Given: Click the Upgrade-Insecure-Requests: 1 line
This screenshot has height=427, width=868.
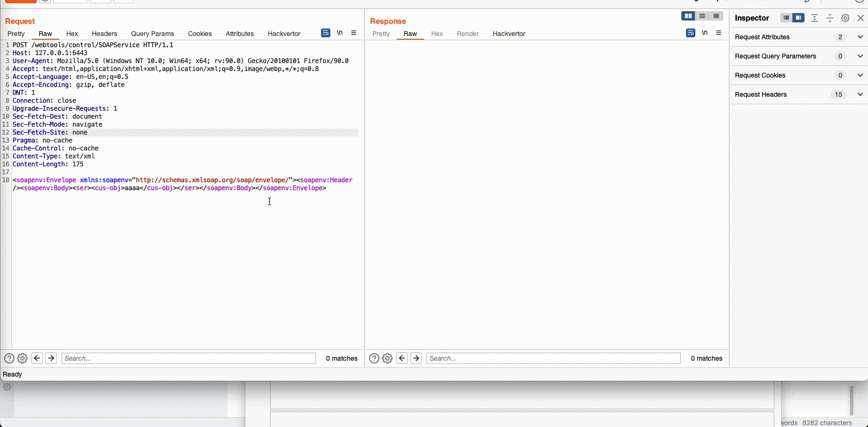Looking at the screenshot, I should click(x=65, y=108).
